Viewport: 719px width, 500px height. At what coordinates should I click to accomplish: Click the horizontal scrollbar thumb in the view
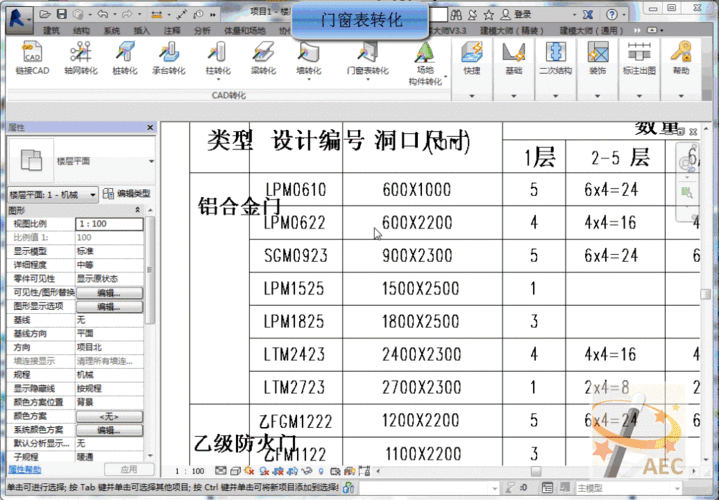click(536, 471)
